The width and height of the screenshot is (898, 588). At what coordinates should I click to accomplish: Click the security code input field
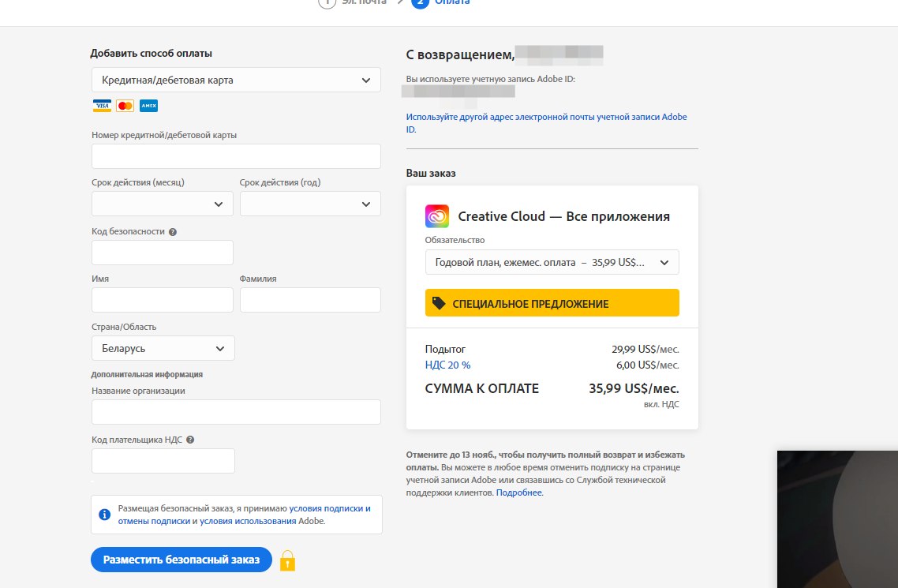click(162, 253)
